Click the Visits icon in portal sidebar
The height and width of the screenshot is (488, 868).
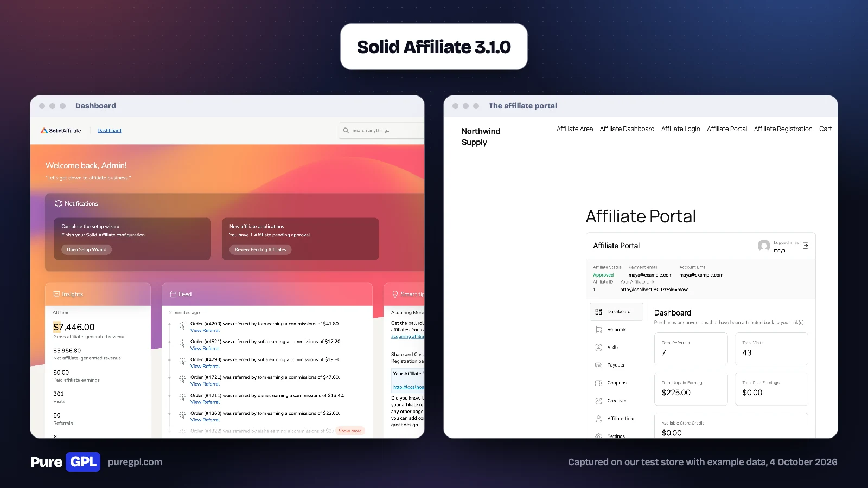(598, 347)
